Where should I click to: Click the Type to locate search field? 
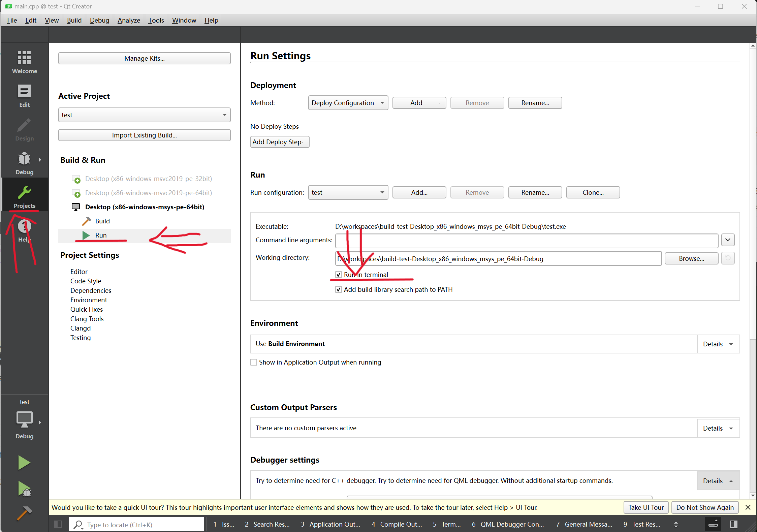tap(136, 525)
